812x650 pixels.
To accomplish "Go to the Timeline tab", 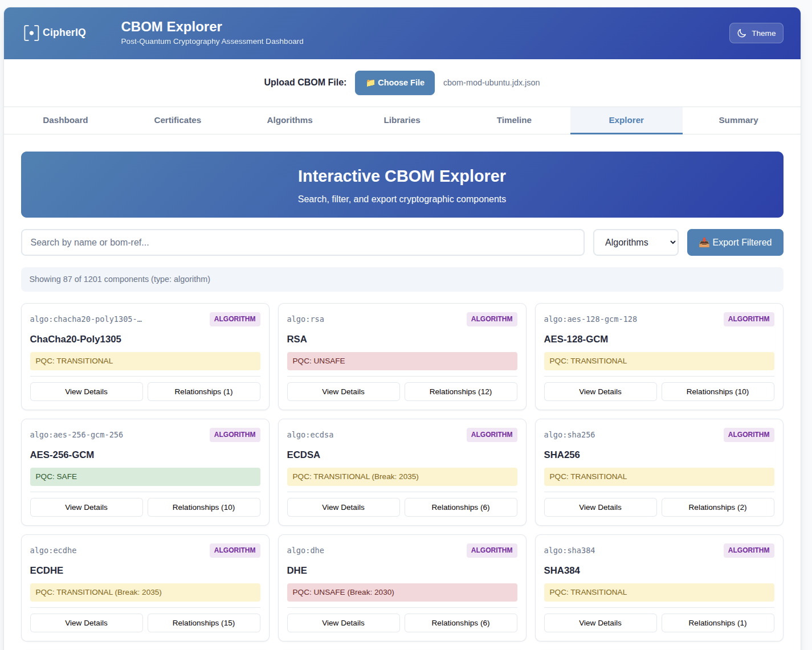I will pyautogui.click(x=513, y=120).
